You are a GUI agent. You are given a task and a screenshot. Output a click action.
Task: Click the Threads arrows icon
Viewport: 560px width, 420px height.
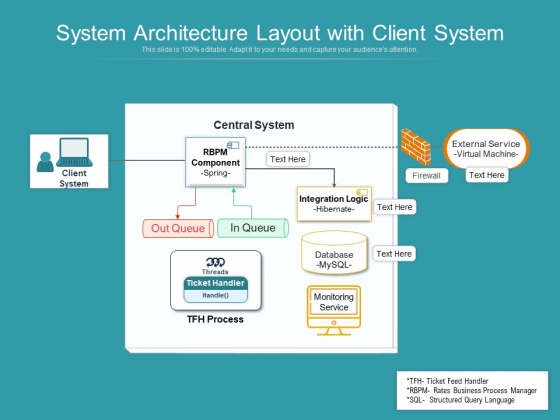click(x=215, y=262)
